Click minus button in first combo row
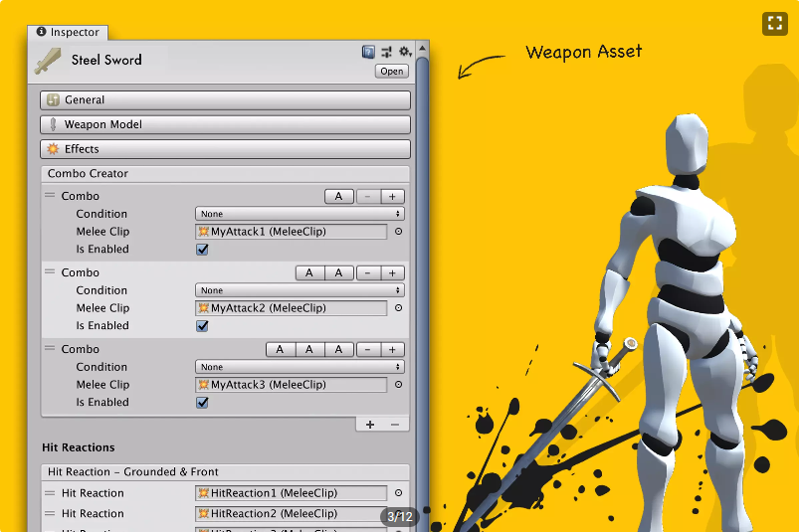The image size is (799, 532). pyautogui.click(x=367, y=197)
